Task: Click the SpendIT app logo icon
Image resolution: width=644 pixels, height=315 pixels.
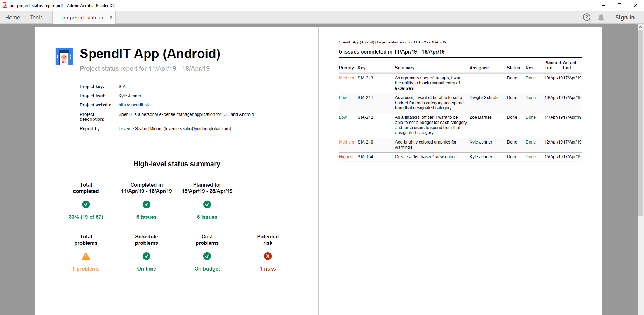Action: [x=64, y=56]
